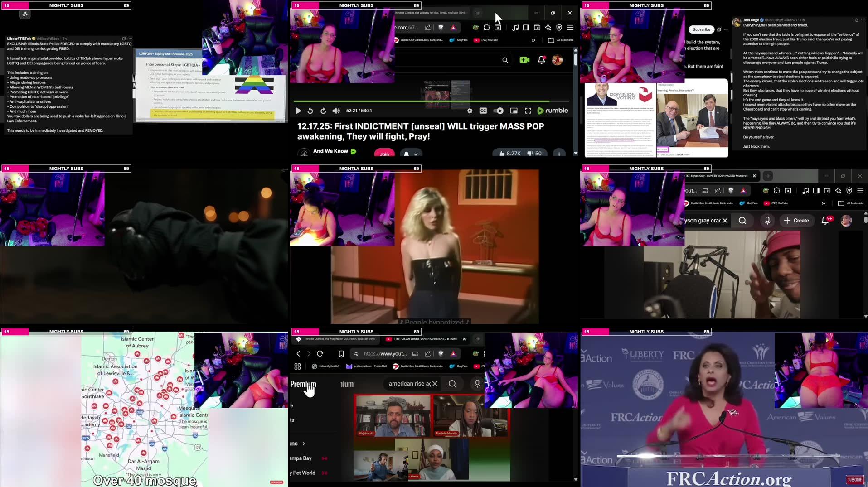Open the Rumble picture-in-picture icon

[x=514, y=111]
